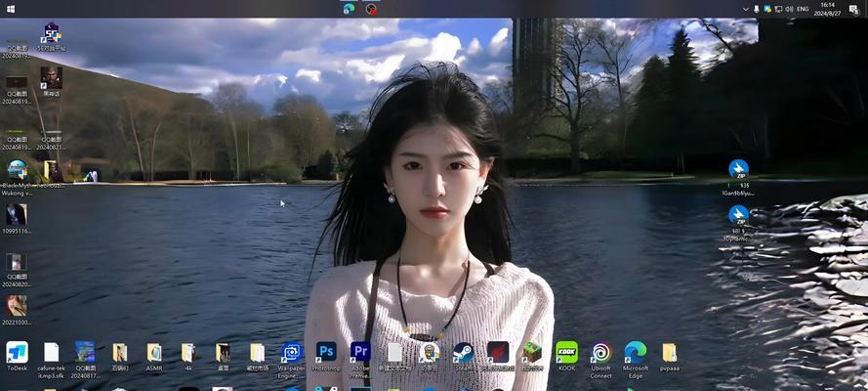Open the 黑神话 character portrait shortcut
868x391 pixels.
click(51, 78)
